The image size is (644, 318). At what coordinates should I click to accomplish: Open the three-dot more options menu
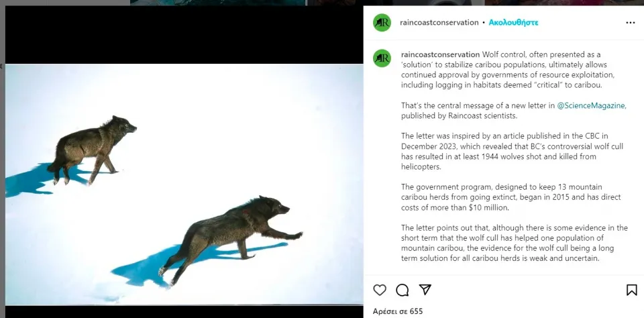630,23
